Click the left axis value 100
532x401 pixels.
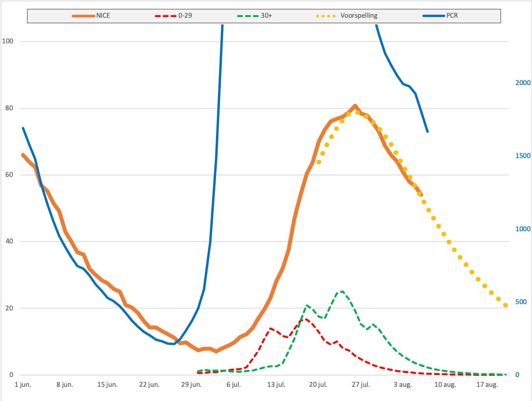[7, 41]
